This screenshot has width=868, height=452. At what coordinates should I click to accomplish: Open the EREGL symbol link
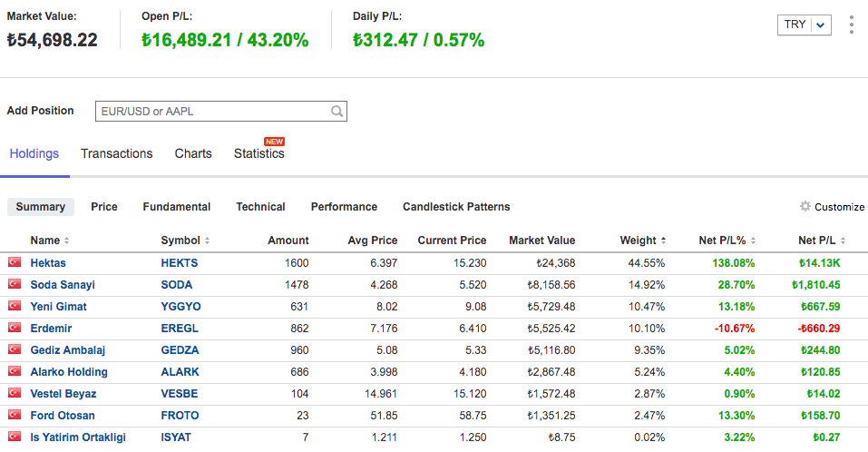click(x=180, y=329)
